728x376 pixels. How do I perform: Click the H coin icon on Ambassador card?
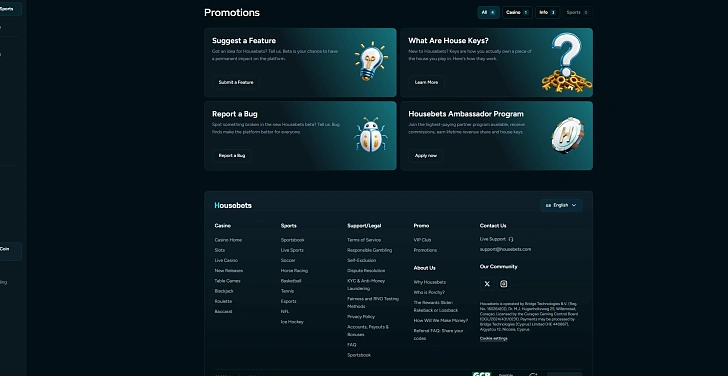tap(567, 135)
